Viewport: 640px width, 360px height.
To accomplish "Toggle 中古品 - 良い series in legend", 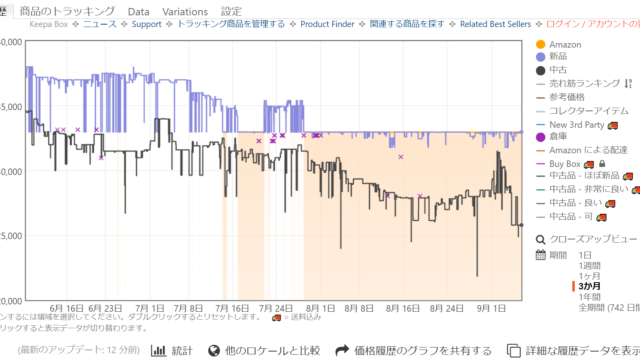I will coord(576,203).
